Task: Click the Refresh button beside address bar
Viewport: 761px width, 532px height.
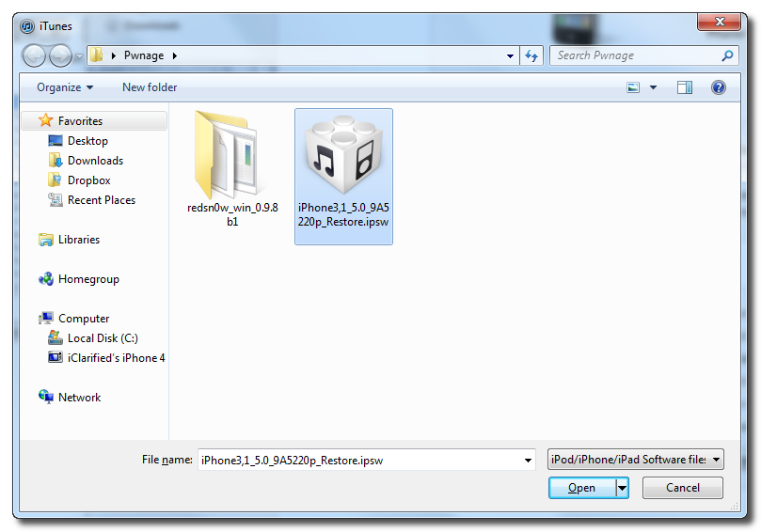Action: point(531,55)
